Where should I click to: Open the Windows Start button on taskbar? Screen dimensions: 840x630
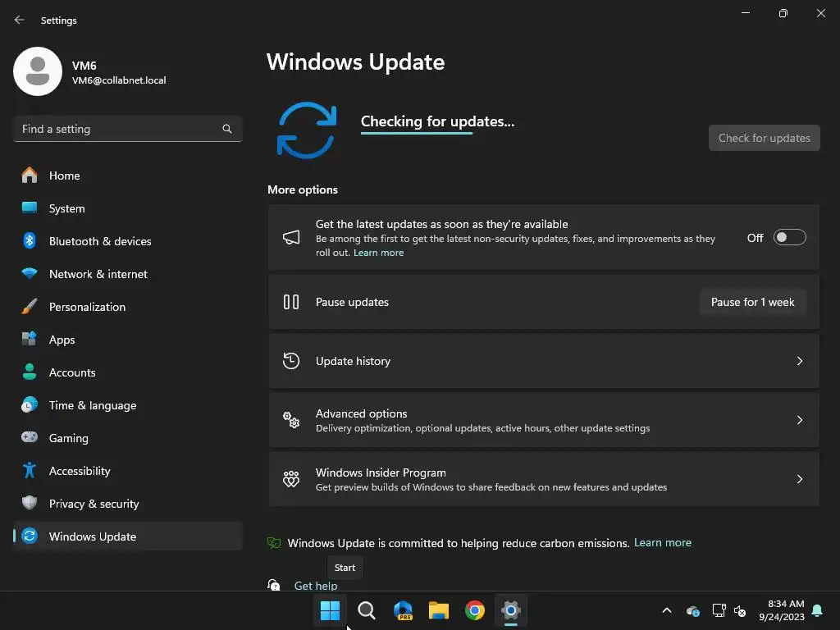point(330,610)
